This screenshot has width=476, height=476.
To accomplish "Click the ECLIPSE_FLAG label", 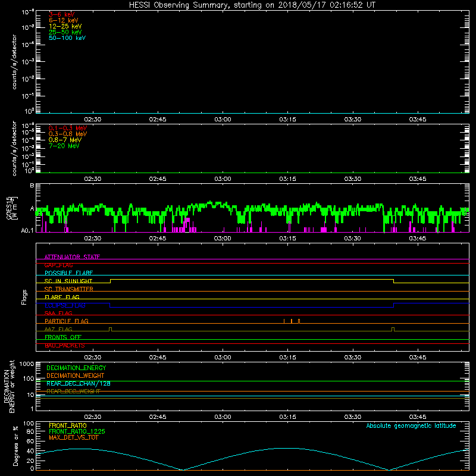I will click(65, 305).
